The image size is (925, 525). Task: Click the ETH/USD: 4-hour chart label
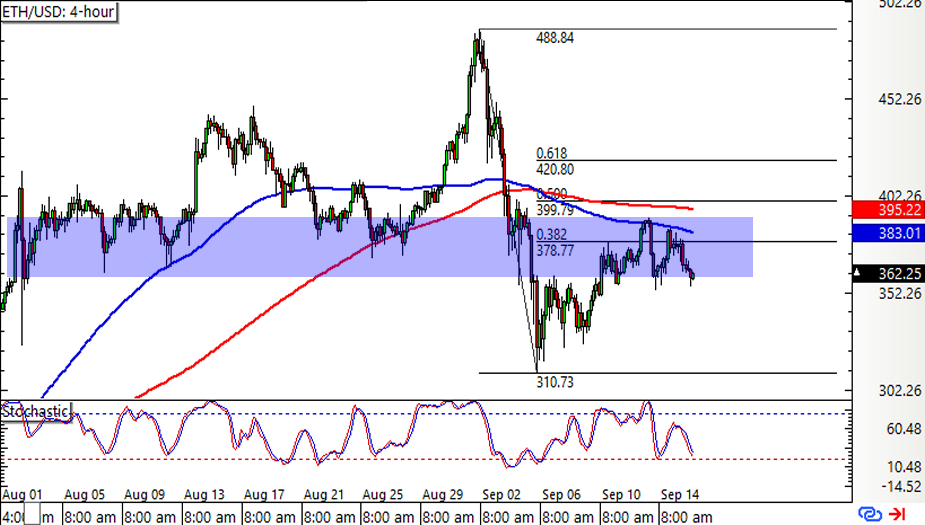click(x=58, y=12)
